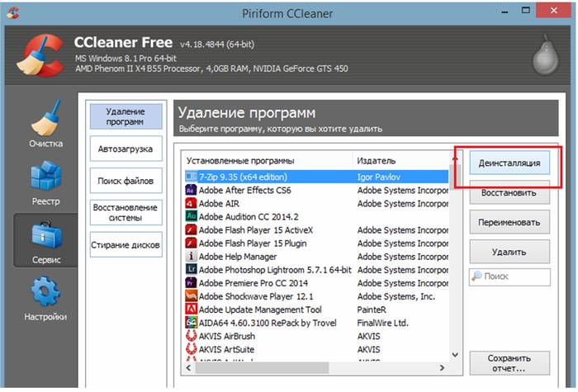
Task: Click horizontal scrollbar right arrow
Action: tap(442, 367)
